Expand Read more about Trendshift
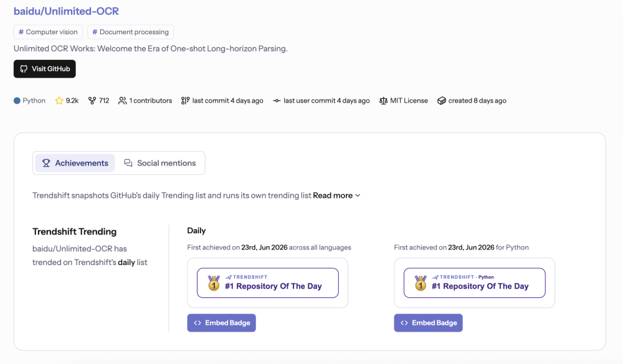623x364 pixels. click(x=336, y=195)
